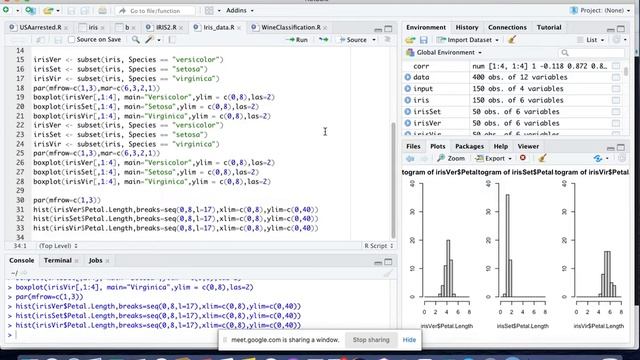The image size is (640, 360).
Task: Click the Go to file/function field
Action: click(x=156, y=11)
